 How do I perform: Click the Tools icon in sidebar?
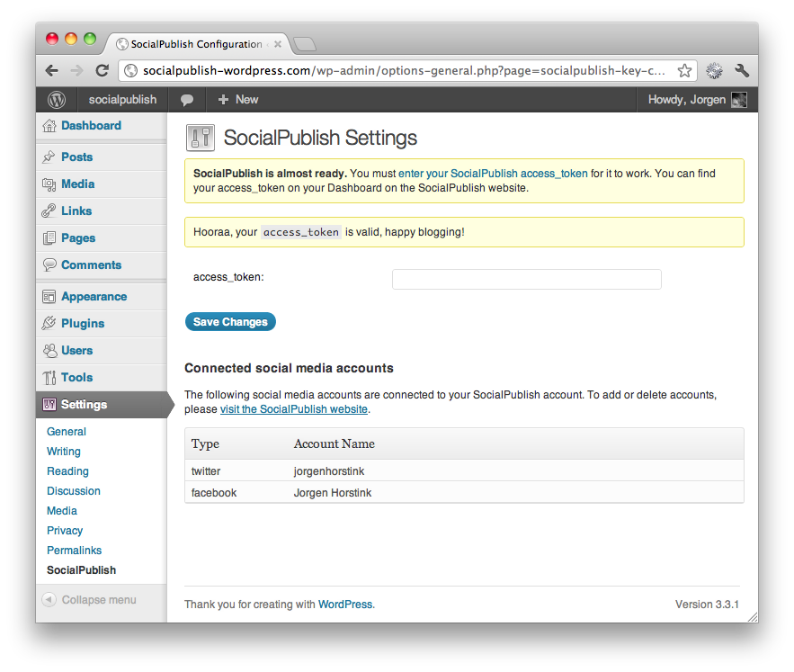[49, 378]
